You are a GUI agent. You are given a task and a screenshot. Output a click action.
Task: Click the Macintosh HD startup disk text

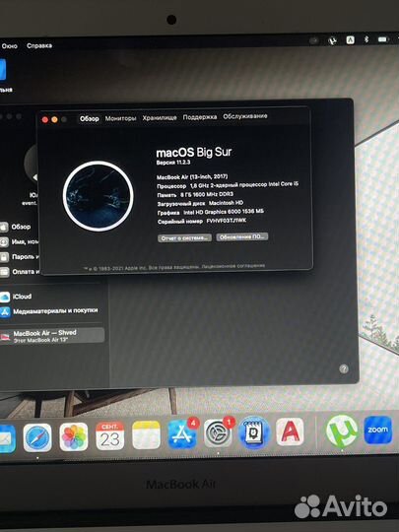226,203
